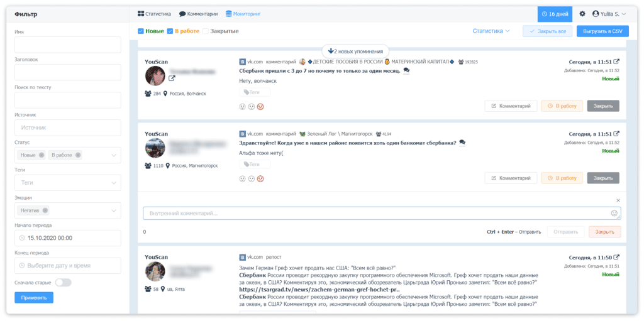Click Комментарий button in the Магнитогорск card
644x321 pixels.
pos(511,178)
